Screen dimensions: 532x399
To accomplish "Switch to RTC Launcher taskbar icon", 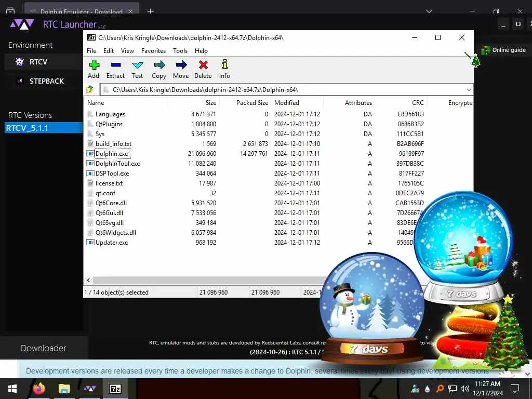I will coord(89,389).
